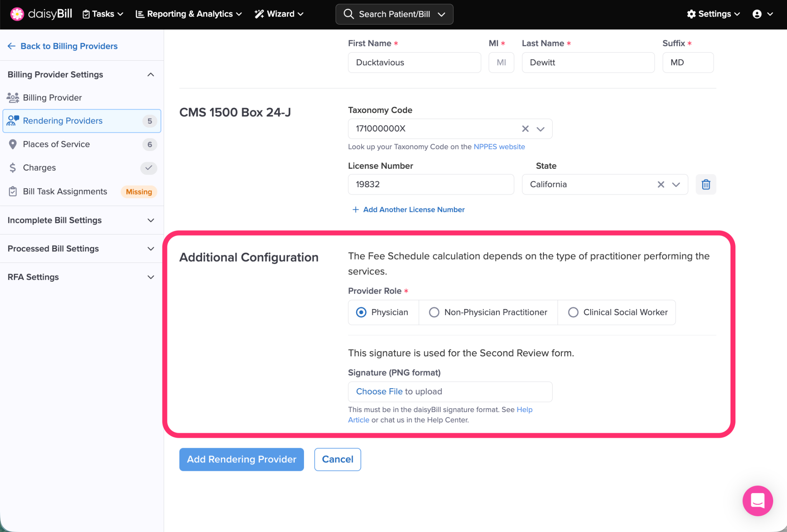This screenshot has height=532, width=787.
Task: Click the trash icon to delete license number
Action: point(706,185)
